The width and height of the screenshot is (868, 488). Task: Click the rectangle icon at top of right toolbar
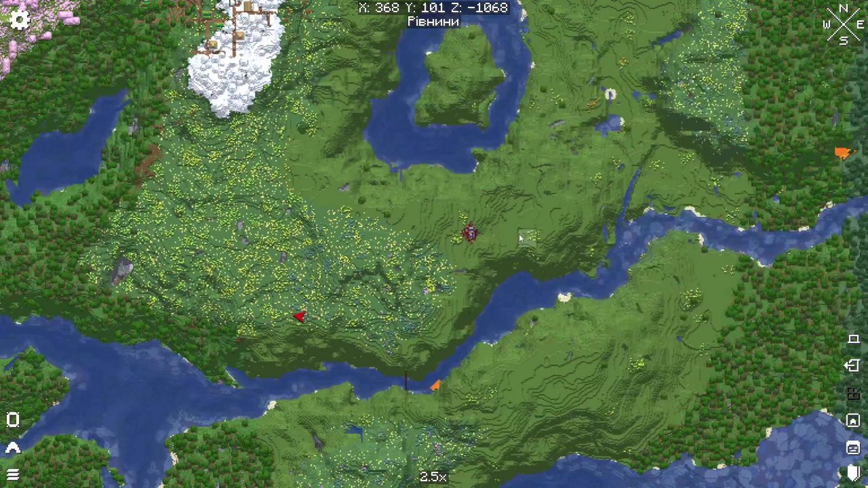[853, 339]
